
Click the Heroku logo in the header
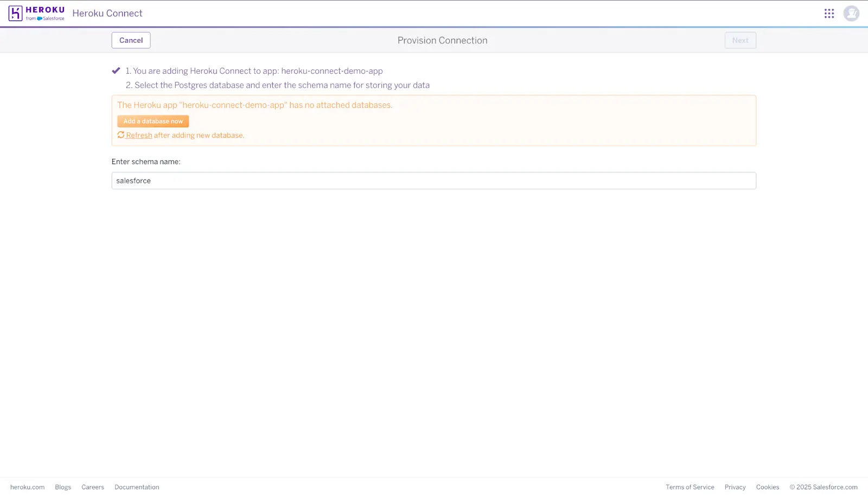[x=36, y=13]
